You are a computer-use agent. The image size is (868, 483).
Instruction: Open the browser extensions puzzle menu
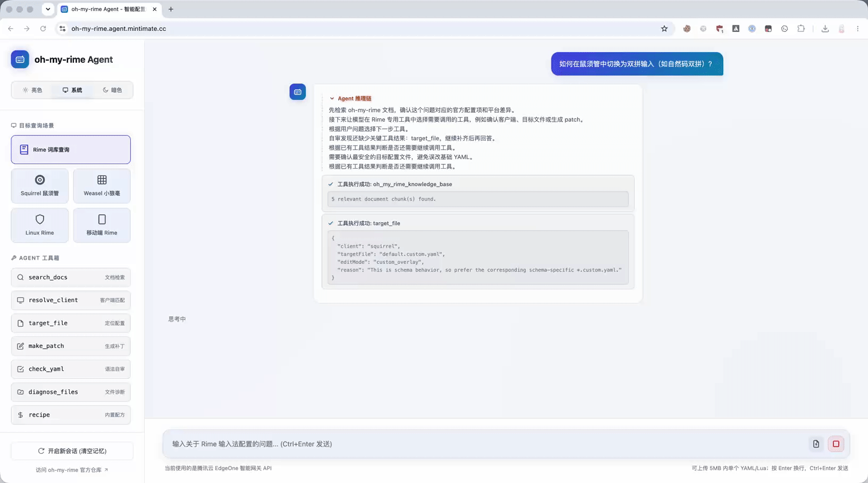tap(801, 29)
